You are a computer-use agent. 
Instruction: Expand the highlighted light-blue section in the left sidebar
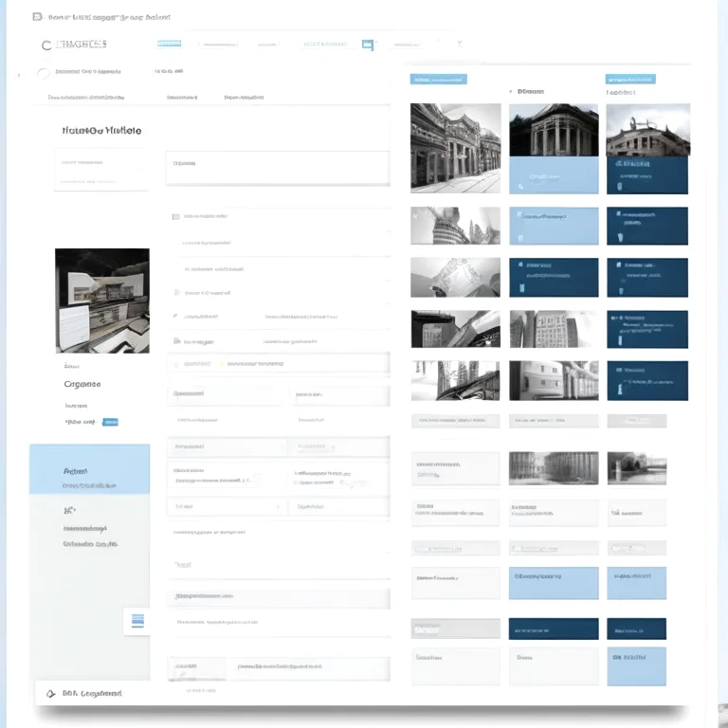coord(90,469)
